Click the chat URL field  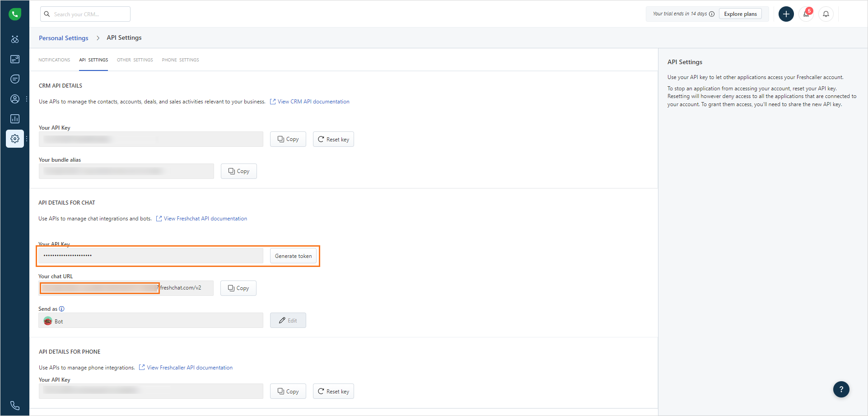pos(126,288)
